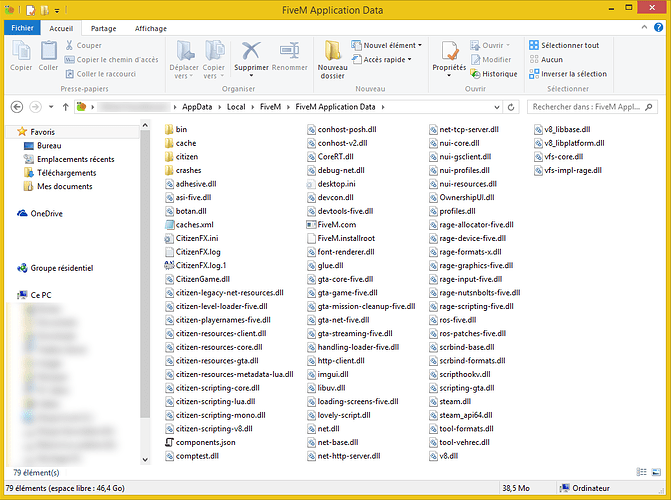Collapse the ribbon with the chevron

[x=644, y=27]
